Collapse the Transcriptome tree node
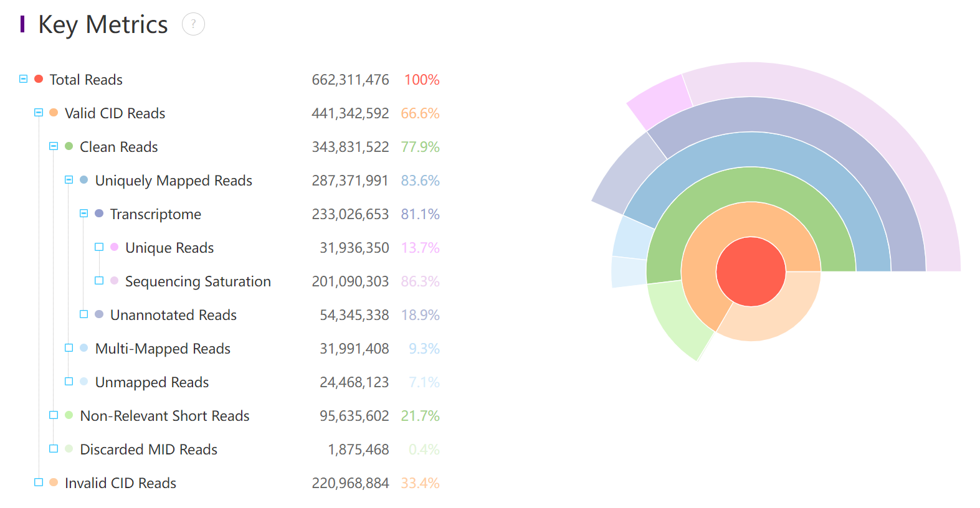This screenshot has width=980, height=508. click(x=84, y=214)
